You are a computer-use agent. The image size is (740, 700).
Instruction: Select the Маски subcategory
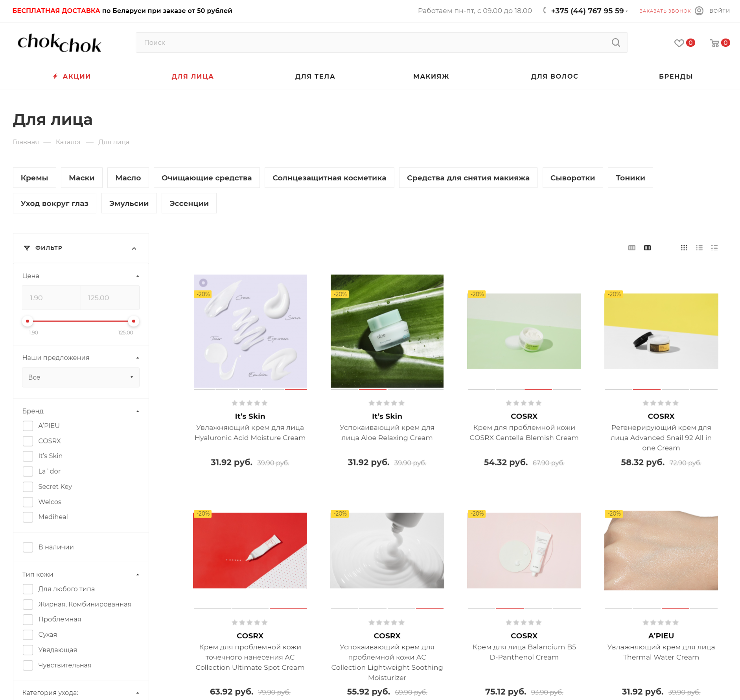82,178
